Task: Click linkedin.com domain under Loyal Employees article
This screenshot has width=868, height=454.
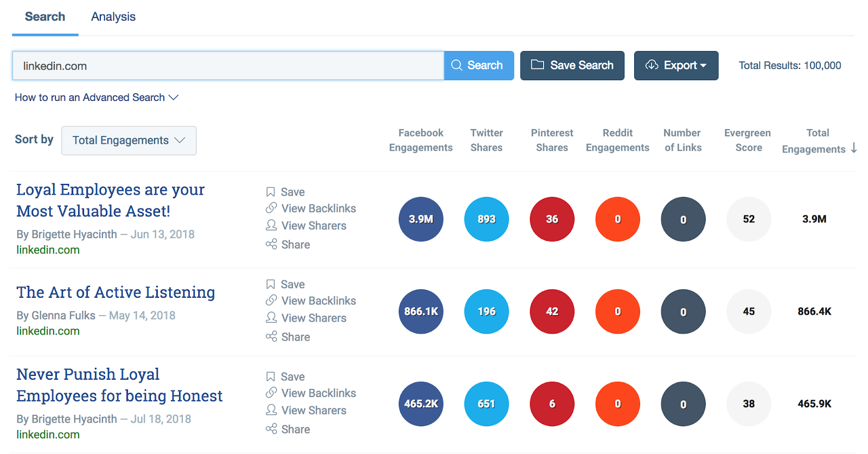Action: coord(48,250)
